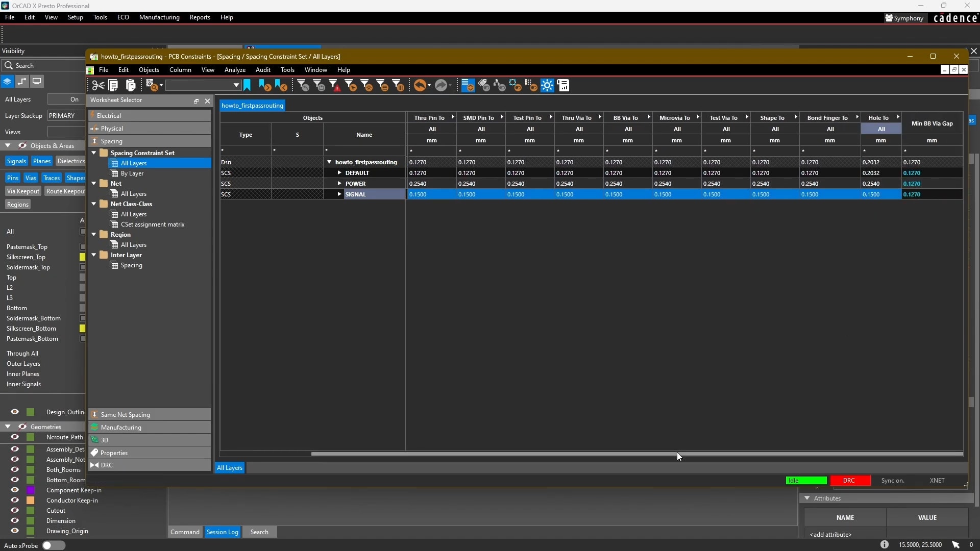Image resolution: width=980 pixels, height=551 pixels.
Task: Close the Worksheet Selector panel
Action: pos(207,101)
